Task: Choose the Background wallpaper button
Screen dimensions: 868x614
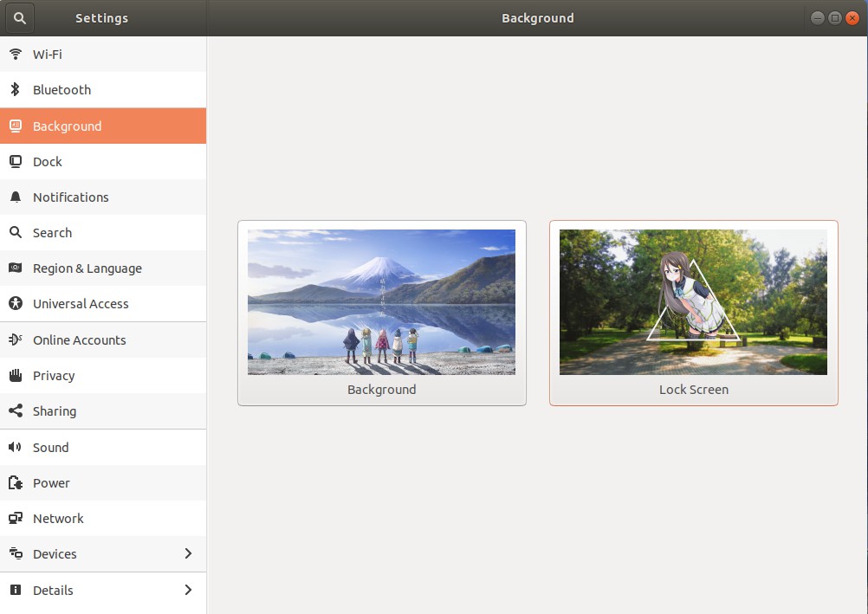Action: pyautogui.click(x=381, y=391)
